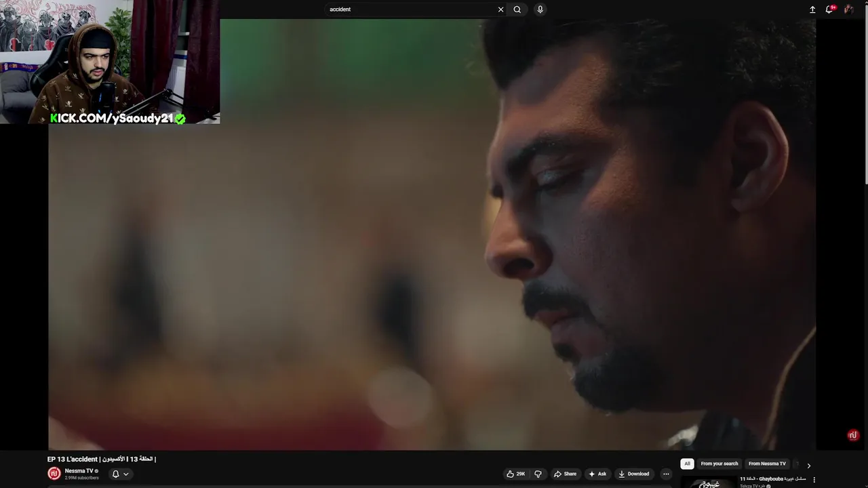This screenshot has height=488, width=868.
Task: Click the Ask button
Action: (x=597, y=474)
